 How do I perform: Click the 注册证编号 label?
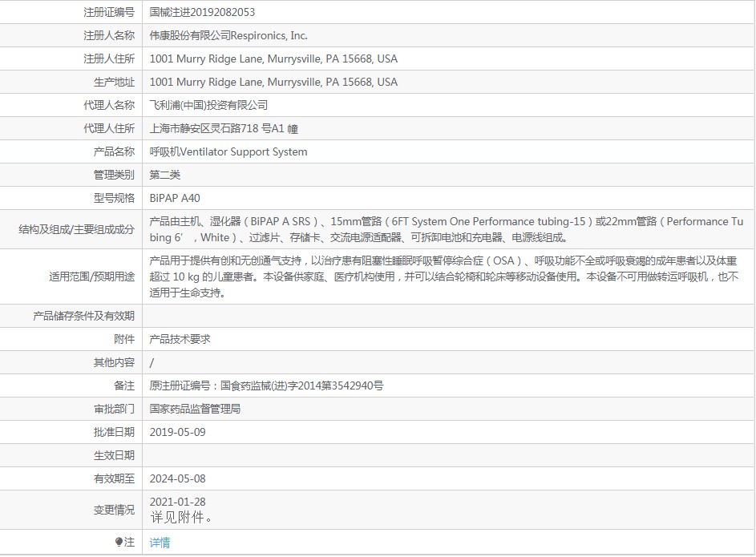point(109,12)
